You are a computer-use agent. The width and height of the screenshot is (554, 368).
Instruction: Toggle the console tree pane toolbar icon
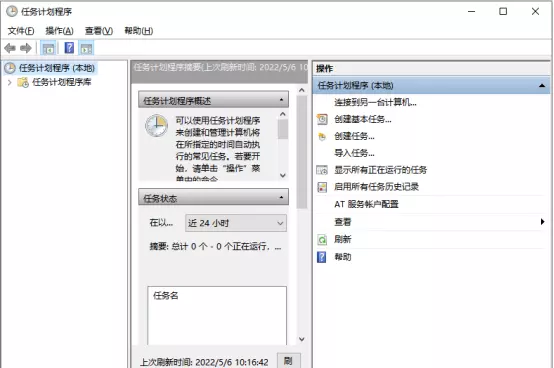pos(48,48)
